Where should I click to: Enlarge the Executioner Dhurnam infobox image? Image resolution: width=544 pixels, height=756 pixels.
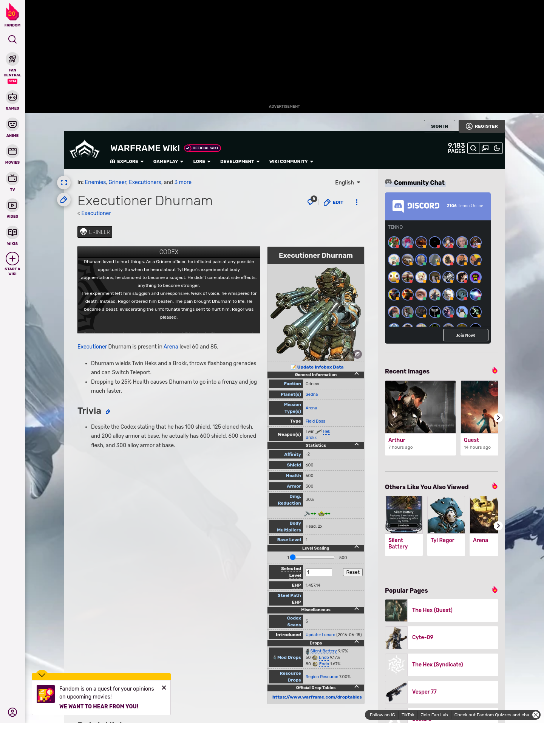click(357, 354)
